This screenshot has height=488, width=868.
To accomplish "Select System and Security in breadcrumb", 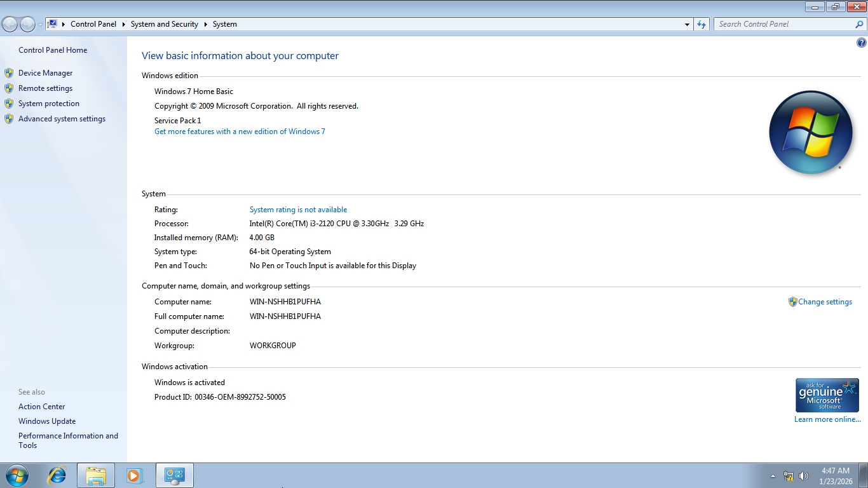I will pos(164,24).
